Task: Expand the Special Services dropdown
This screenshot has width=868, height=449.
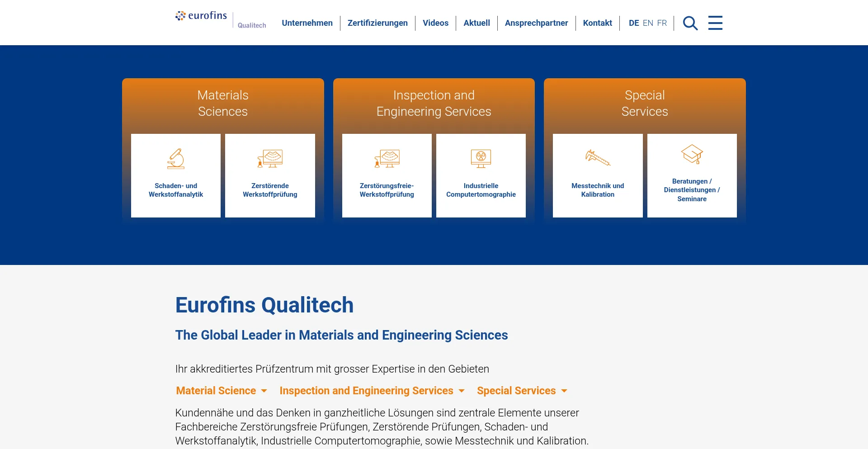Action: (522, 391)
